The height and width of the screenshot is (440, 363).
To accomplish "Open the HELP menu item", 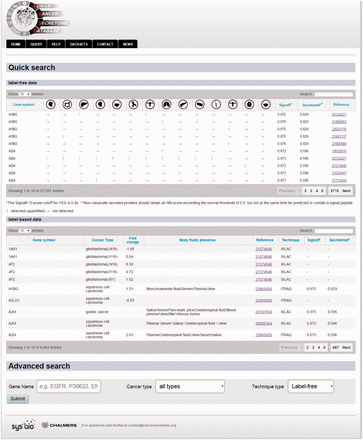I will click(56, 44).
